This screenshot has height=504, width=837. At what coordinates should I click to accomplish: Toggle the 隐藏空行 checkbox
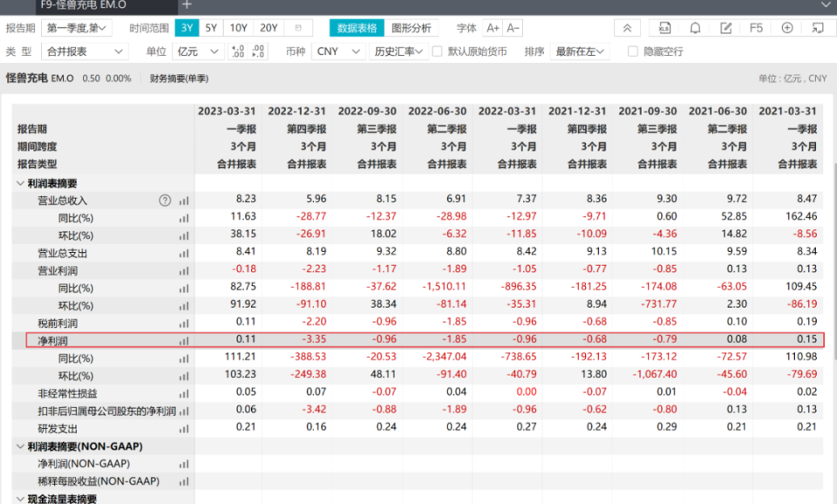633,51
